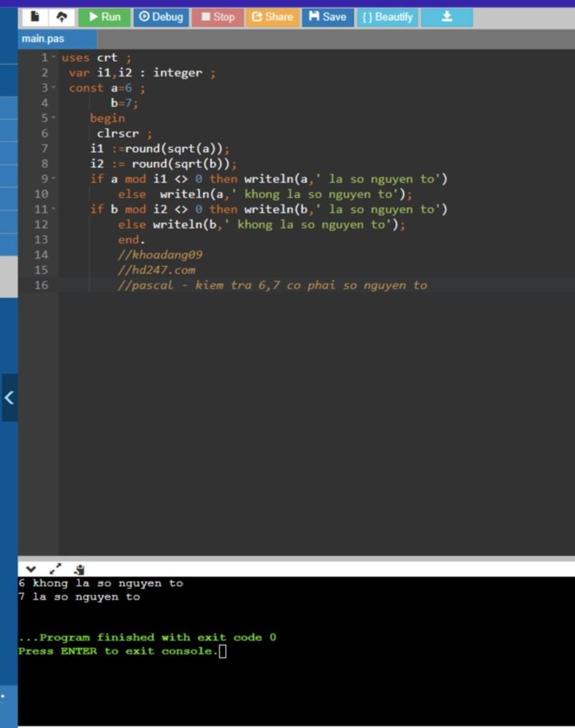
Task: Click line number 7 in the gutter
Action: click(45, 148)
